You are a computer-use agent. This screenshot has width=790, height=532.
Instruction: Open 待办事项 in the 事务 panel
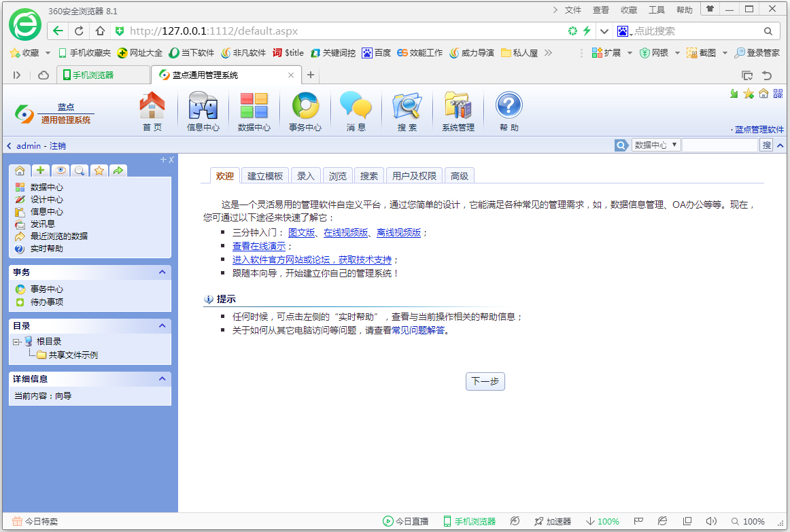tap(46, 302)
